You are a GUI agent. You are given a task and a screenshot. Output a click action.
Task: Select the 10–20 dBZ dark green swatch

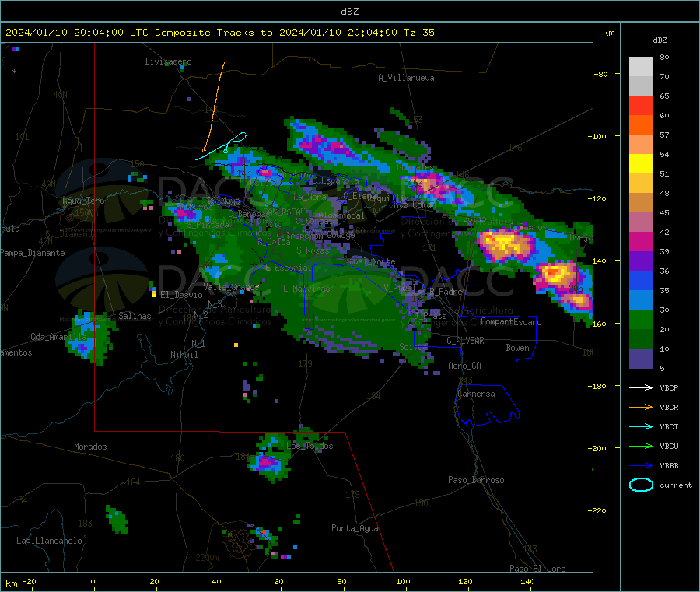click(x=641, y=339)
